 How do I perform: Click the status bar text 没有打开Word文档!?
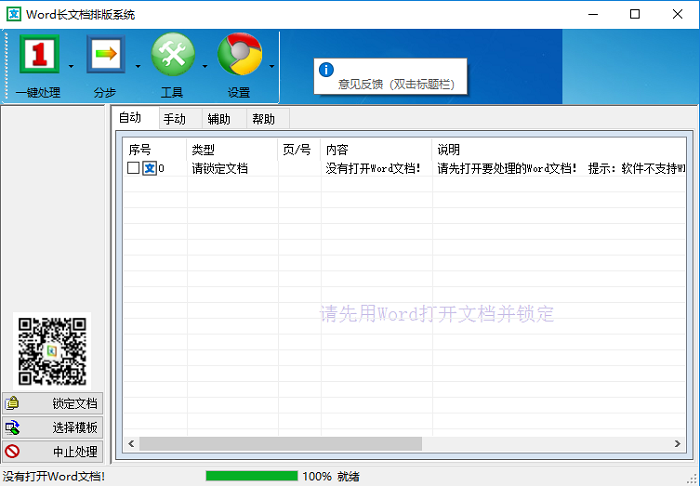pos(54,476)
